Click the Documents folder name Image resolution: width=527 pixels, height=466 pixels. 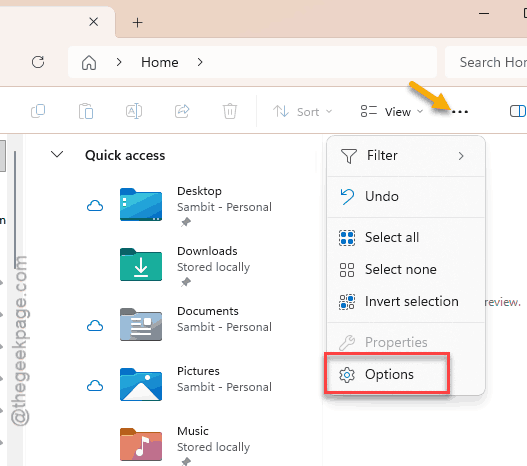tap(208, 311)
